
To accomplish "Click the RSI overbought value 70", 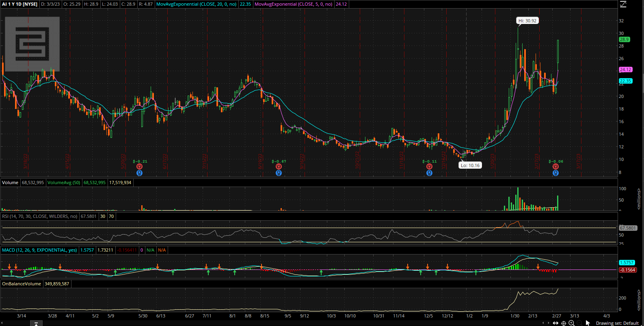I will point(111,216).
